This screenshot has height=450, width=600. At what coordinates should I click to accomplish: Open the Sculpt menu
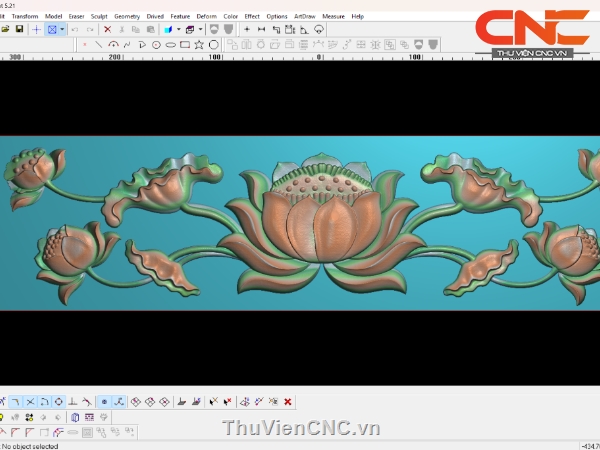(99, 16)
